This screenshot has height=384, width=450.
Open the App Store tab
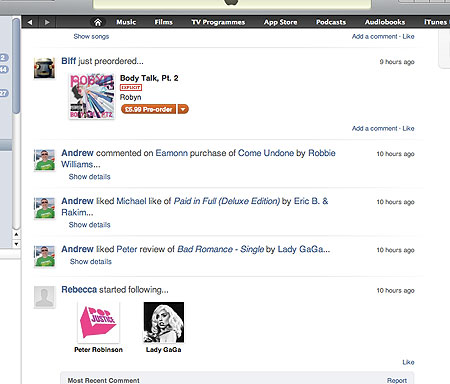click(x=280, y=22)
